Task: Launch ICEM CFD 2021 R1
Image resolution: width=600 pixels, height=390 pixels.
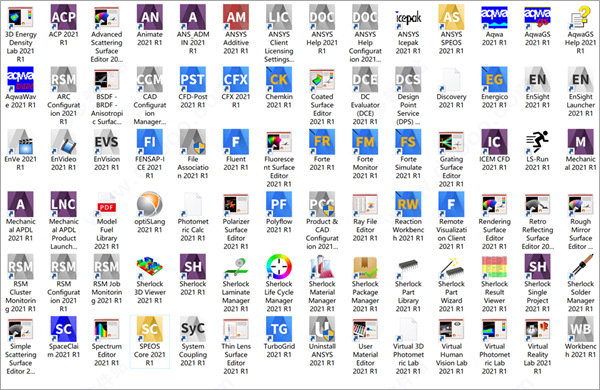Action: pos(494,142)
